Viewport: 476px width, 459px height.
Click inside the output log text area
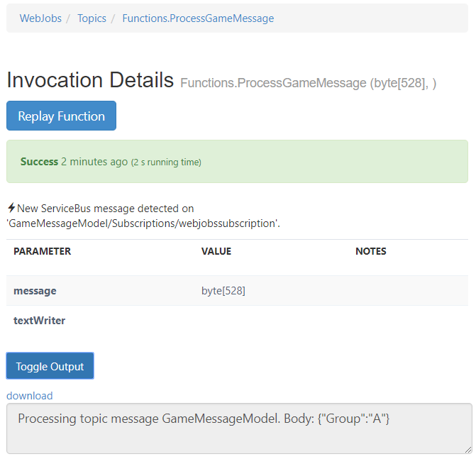pyautogui.click(x=239, y=428)
